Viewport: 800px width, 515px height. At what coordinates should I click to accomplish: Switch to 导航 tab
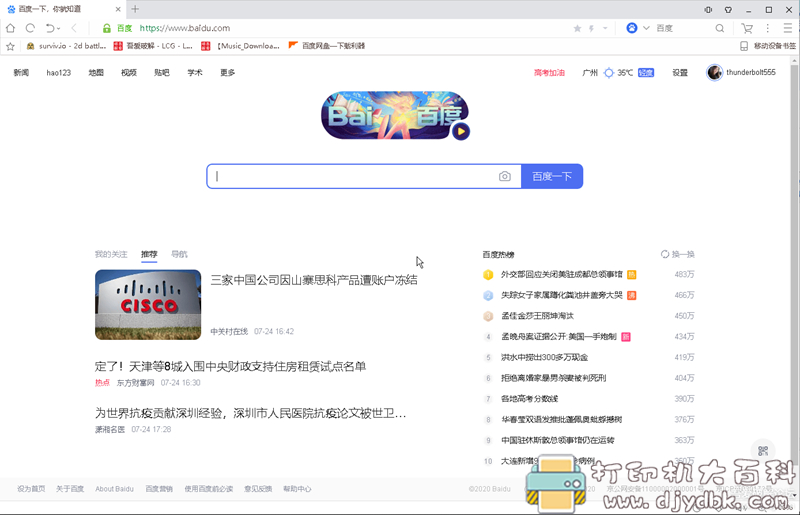pos(179,254)
